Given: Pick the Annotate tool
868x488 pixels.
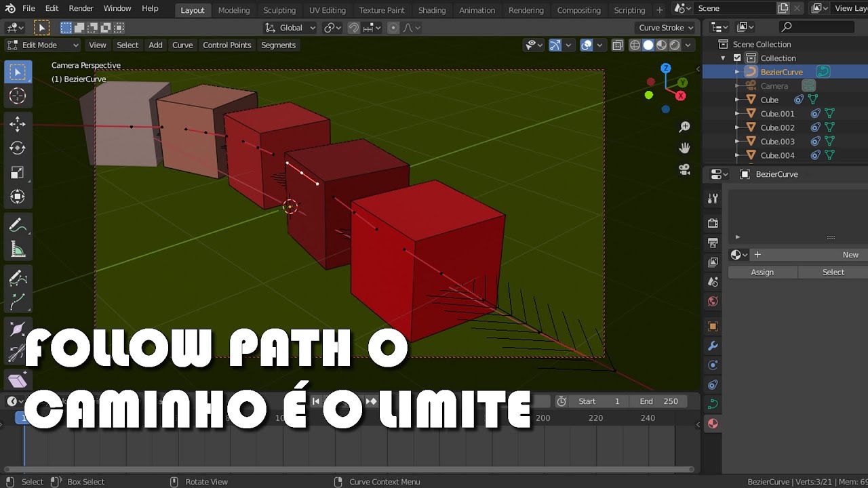Looking at the screenshot, I should click(18, 226).
